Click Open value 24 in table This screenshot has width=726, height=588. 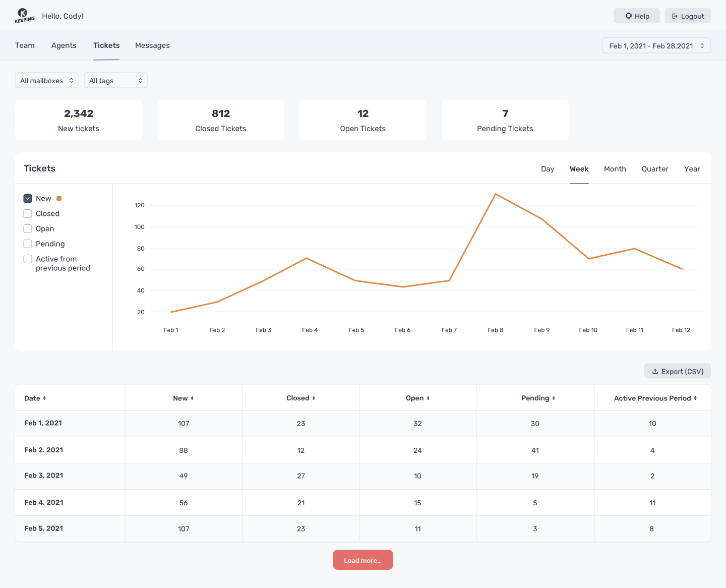[x=417, y=450]
